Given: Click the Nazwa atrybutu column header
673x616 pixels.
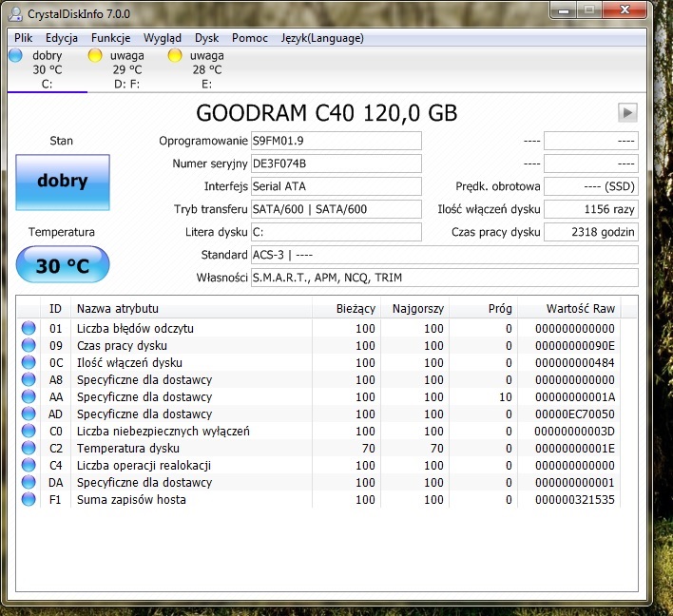Looking at the screenshot, I should pyautogui.click(x=191, y=308).
